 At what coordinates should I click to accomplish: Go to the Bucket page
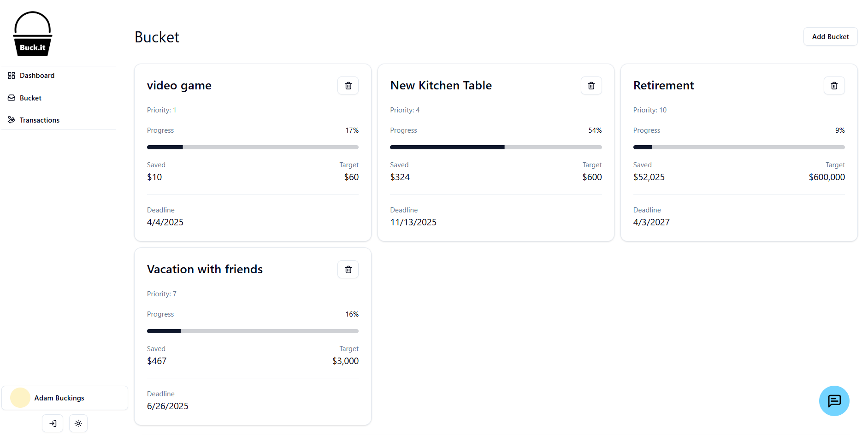pyautogui.click(x=30, y=98)
